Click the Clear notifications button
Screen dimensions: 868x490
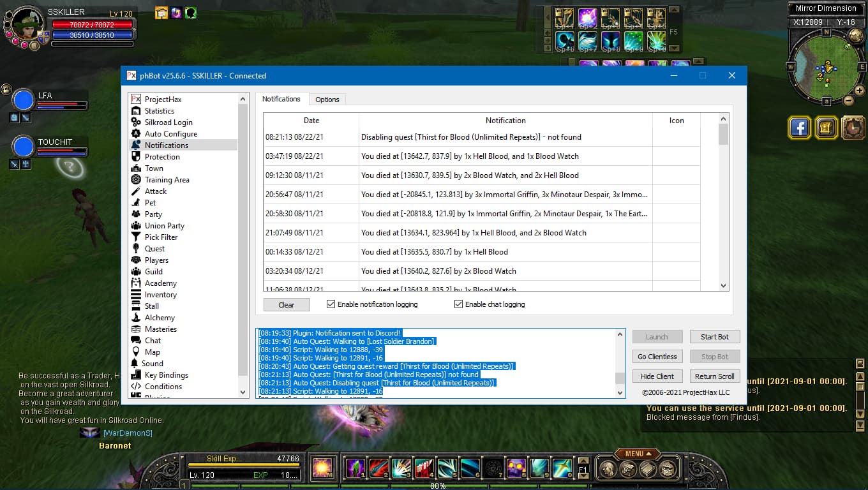tap(287, 305)
